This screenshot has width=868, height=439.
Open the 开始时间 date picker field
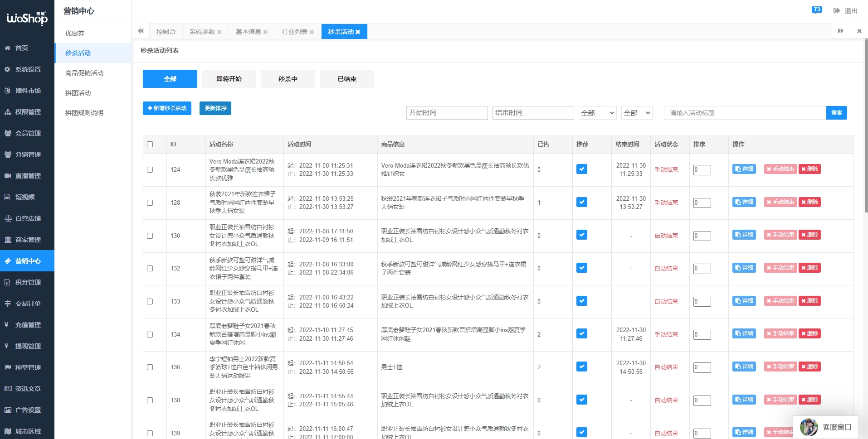click(x=447, y=113)
